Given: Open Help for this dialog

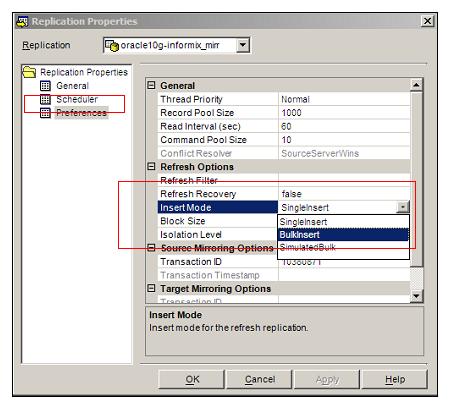Looking at the screenshot, I should pos(395,379).
